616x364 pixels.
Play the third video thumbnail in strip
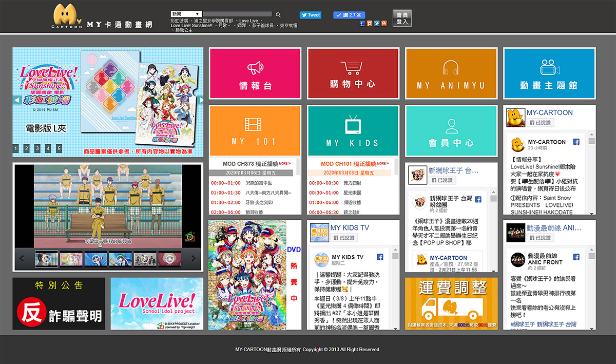click(x=95, y=259)
